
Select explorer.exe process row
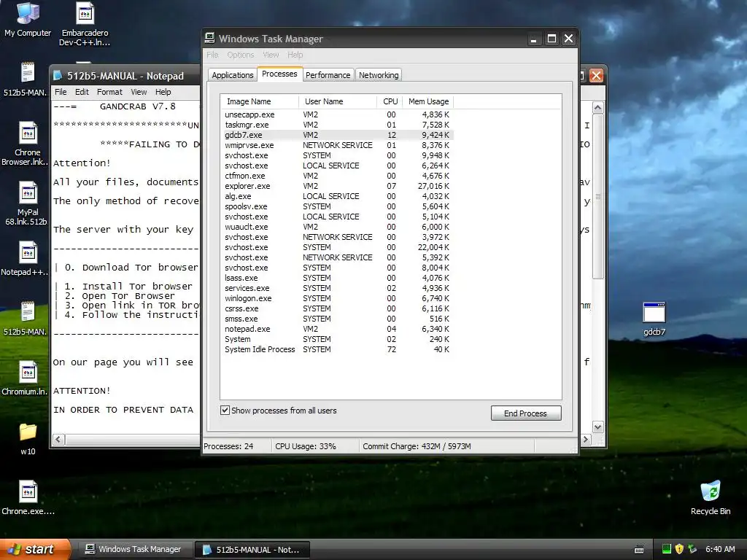tap(337, 186)
